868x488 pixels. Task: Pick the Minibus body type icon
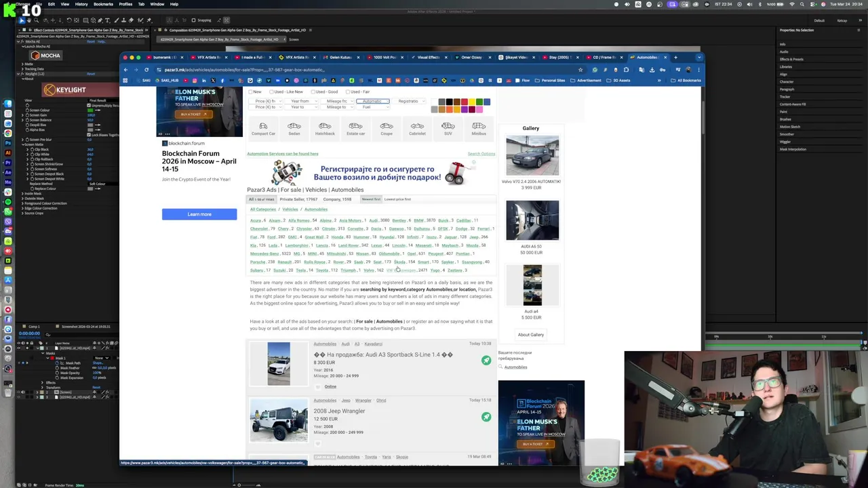point(479,127)
